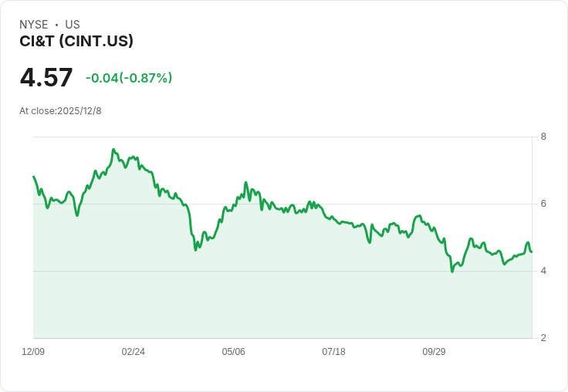
Task: Click the line's starting point at 12/09
Action: (33, 177)
